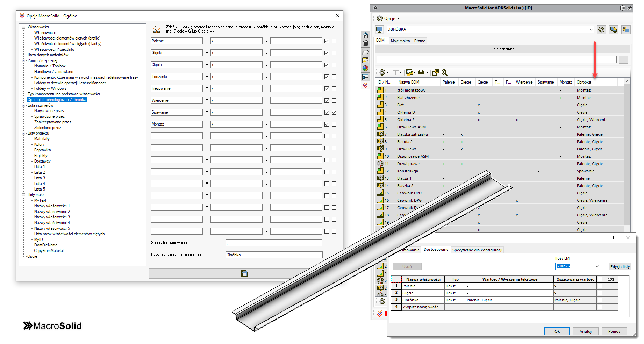The image size is (644, 344).
Task: Click the monitor icon beside OBRÓBKA field
Action: click(x=379, y=30)
